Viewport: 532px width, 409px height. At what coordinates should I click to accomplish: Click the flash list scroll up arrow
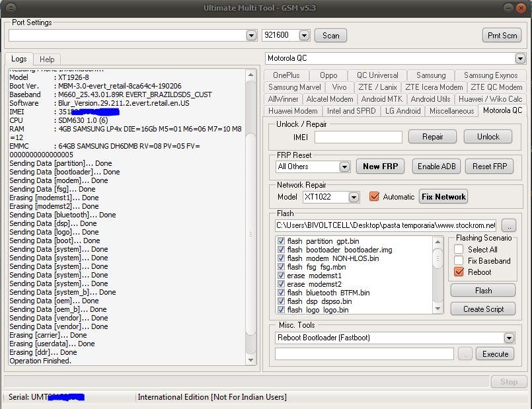click(x=437, y=242)
